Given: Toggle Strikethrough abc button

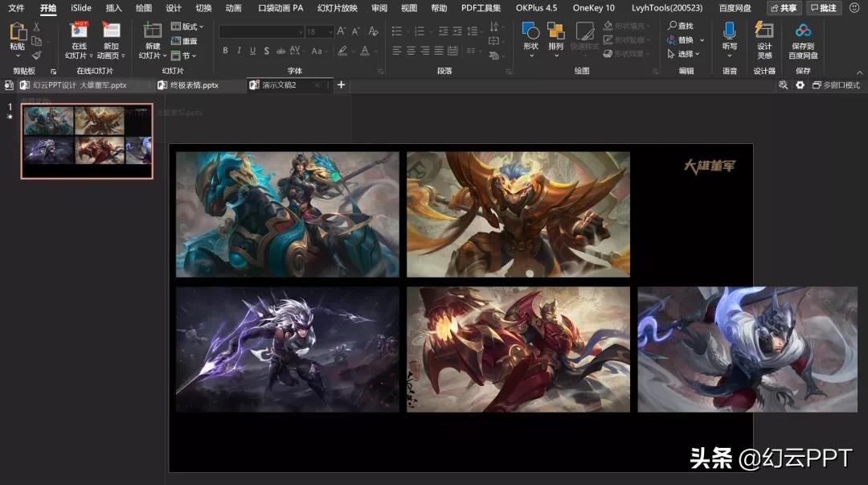Looking at the screenshot, I should coord(280,51).
